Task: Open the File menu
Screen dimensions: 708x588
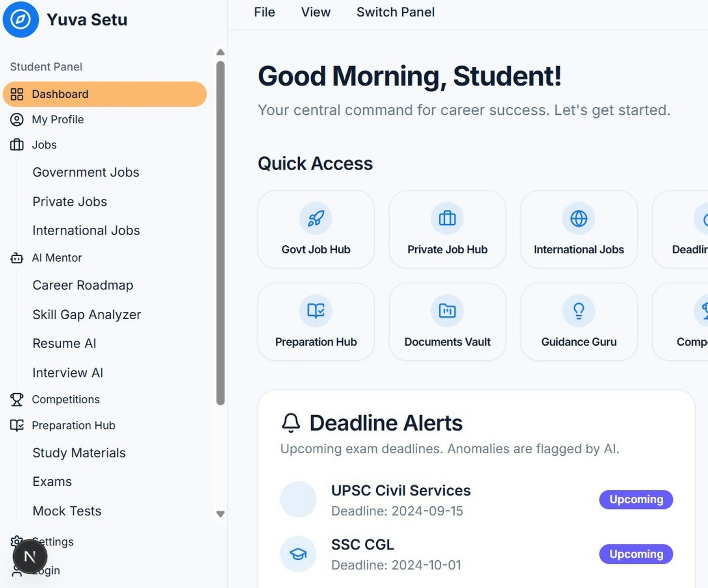Action: coord(264,12)
